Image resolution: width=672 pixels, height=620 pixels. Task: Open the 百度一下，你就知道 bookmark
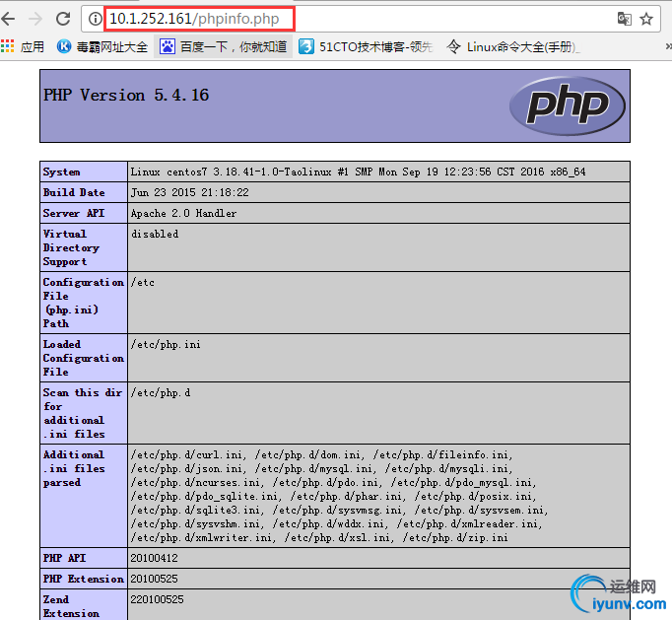coord(223,46)
